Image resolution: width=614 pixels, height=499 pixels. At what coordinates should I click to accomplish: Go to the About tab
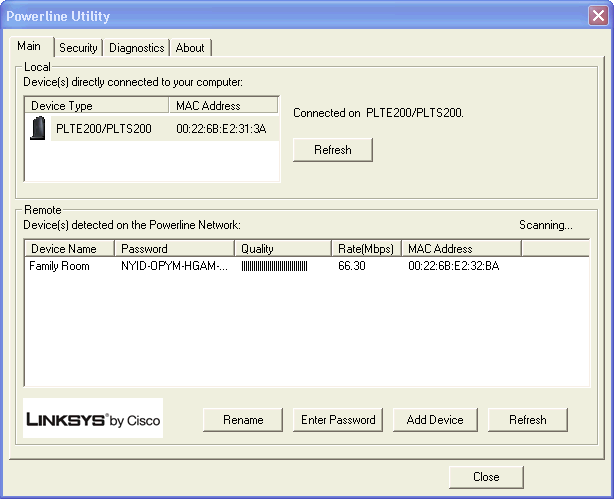pos(190,48)
